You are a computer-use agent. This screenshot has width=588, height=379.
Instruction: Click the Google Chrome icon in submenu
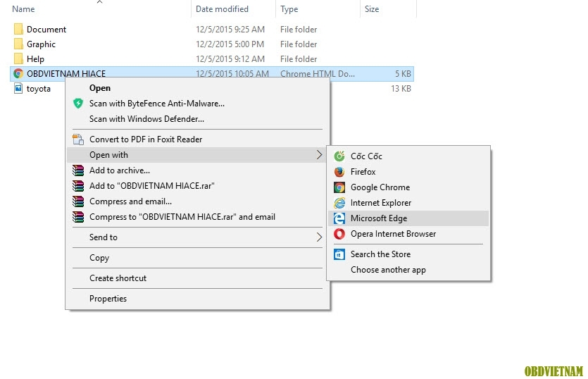click(339, 187)
